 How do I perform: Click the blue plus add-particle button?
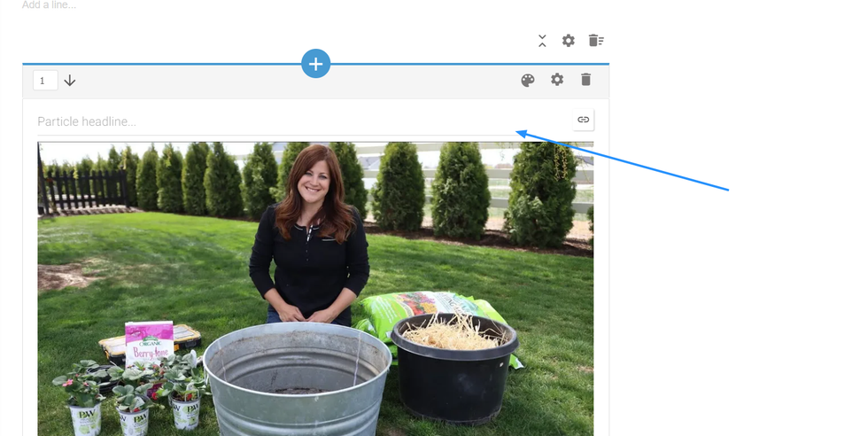[315, 64]
